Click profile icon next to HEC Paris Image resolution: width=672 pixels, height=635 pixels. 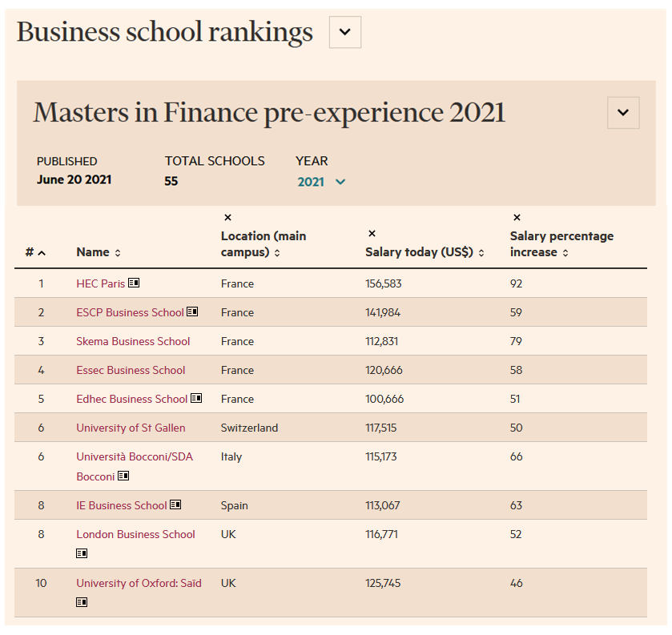pyautogui.click(x=134, y=283)
